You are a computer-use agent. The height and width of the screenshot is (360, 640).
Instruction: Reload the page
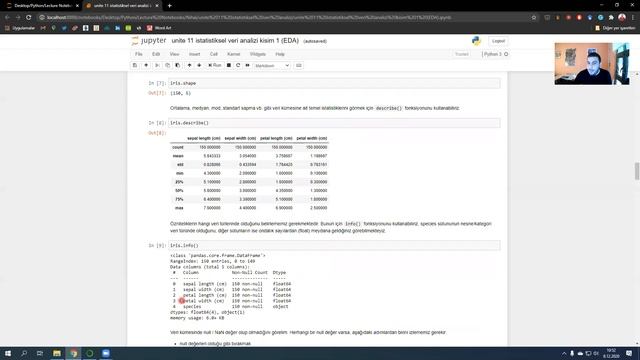click(x=29, y=18)
